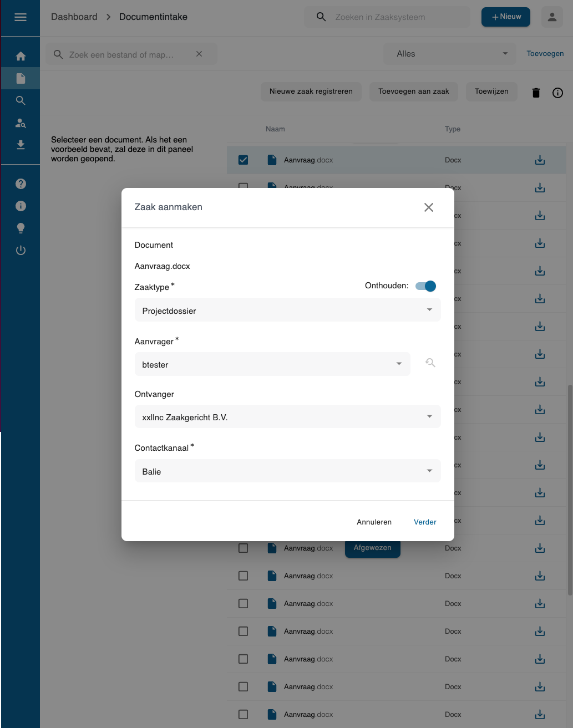This screenshot has height=728, width=573.
Task: Open contact search person icon in sidebar
Action: [21, 123]
